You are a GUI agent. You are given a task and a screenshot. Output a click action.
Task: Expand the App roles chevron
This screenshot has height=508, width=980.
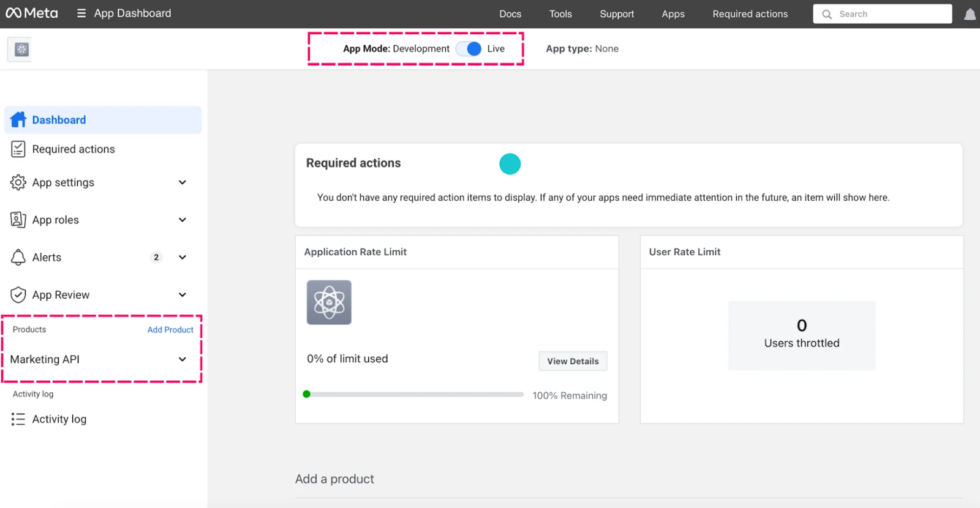coord(183,220)
